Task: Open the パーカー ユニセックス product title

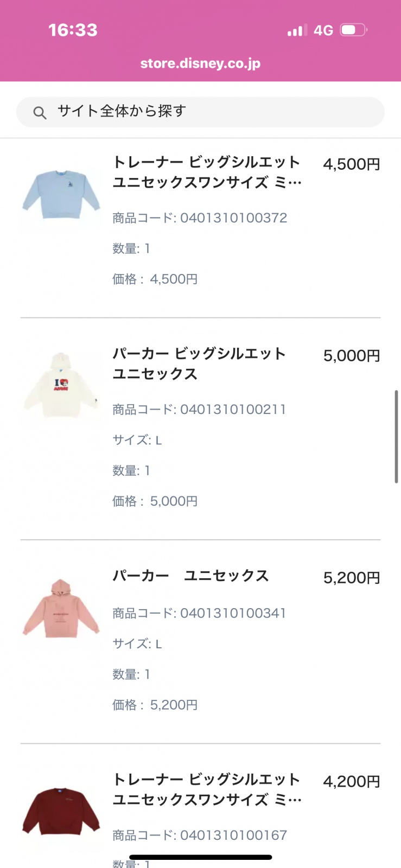Action: 190,576
